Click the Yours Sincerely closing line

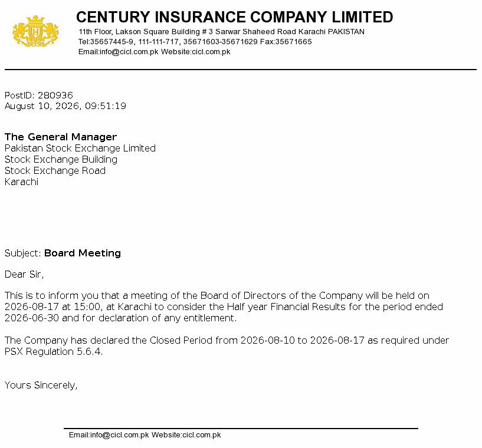tap(41, 385)
